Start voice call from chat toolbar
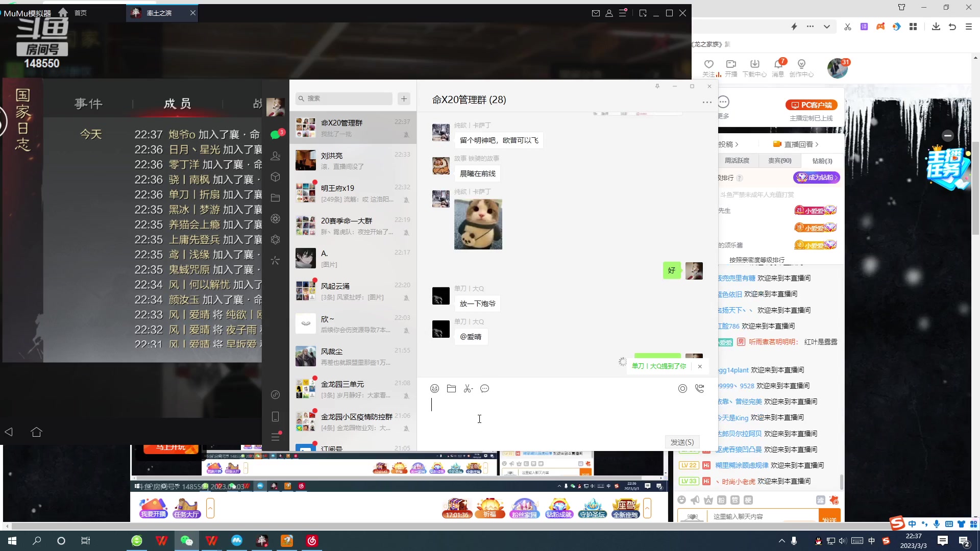Screen dimensions: 980x551 point(699,389)
